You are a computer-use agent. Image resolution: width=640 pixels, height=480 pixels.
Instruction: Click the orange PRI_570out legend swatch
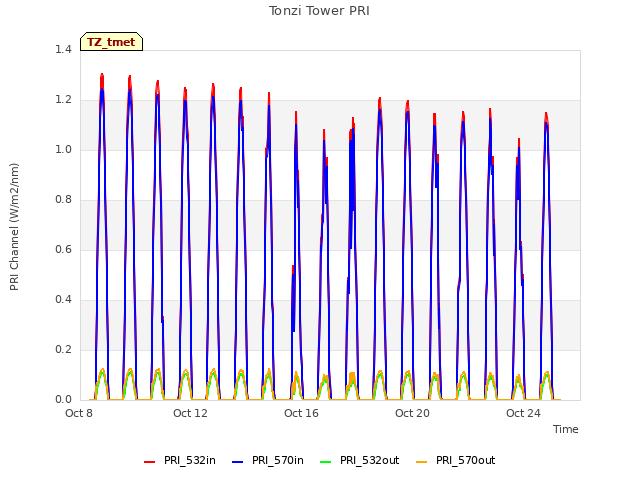pyautogui.click(x=422, y=462)
